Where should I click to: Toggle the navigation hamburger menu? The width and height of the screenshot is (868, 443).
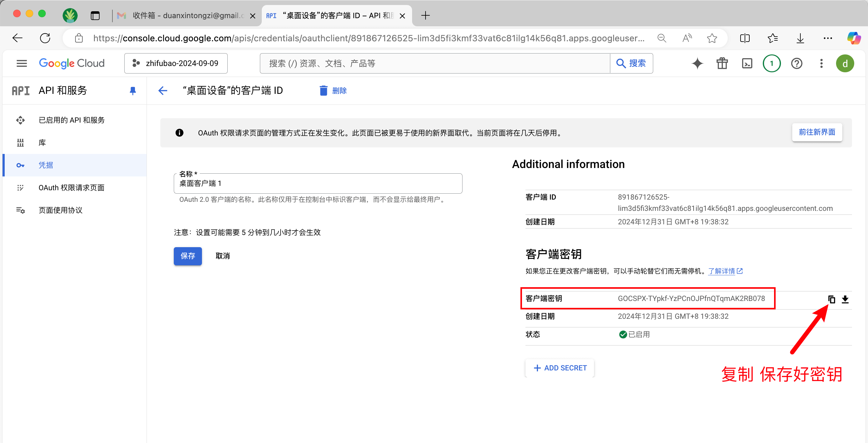tap(22, 63)
